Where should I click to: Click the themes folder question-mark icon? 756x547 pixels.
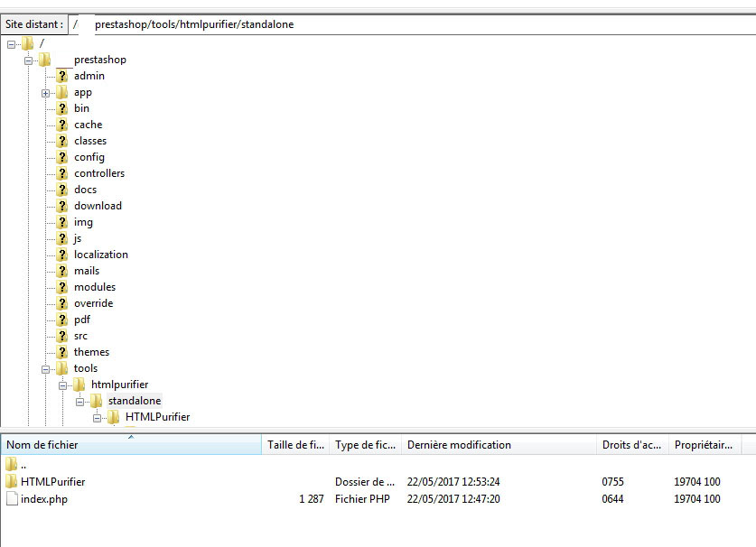(x=61, y=352)
